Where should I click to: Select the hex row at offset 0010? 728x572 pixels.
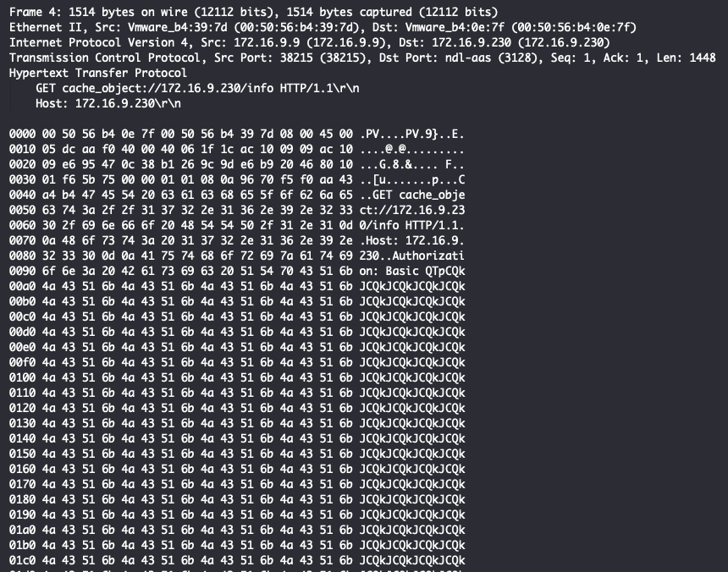[x=182, y=149]
